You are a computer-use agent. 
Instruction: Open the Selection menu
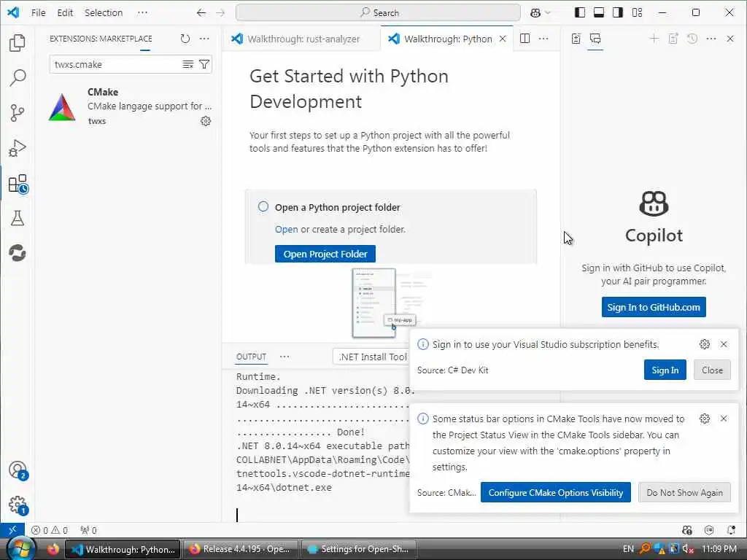point(104,13)
